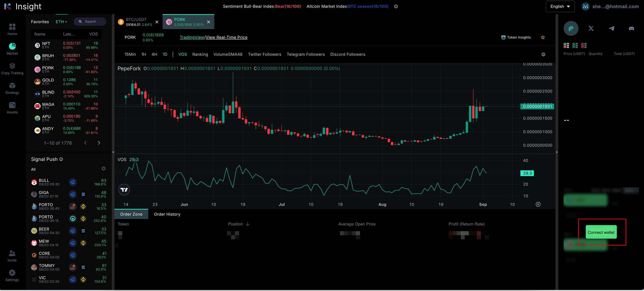The height and width of the screenshot is (291, 644).
Task: Open the Copy Trading sidebar icon
Action: tap(12, 69)
